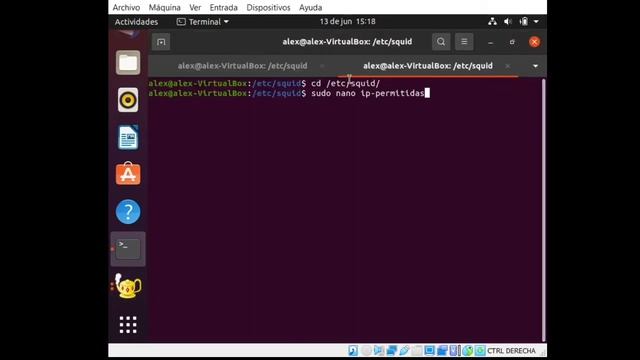
Task: Click the Actividades button
Action: pyautogui.click(x=136, y=22)
